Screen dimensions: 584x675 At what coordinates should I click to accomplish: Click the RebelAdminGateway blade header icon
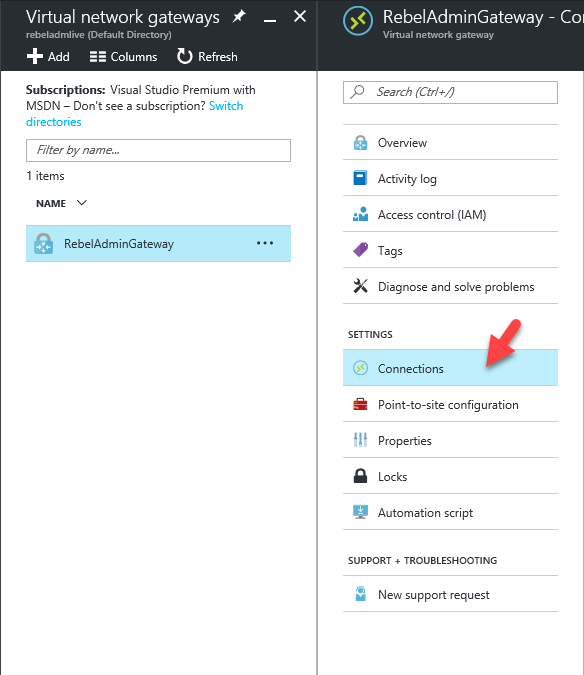click(x=358, y=21)
